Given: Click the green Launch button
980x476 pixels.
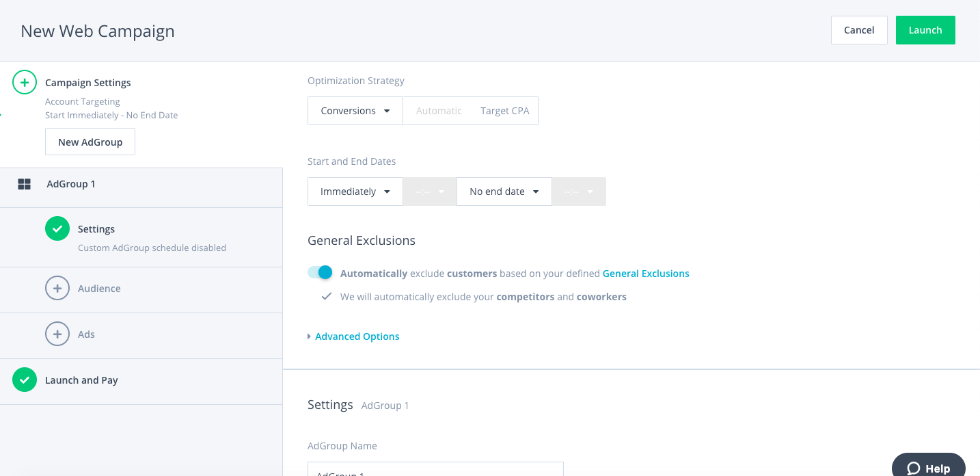Looking at the screenshot, I should point(925,30).
